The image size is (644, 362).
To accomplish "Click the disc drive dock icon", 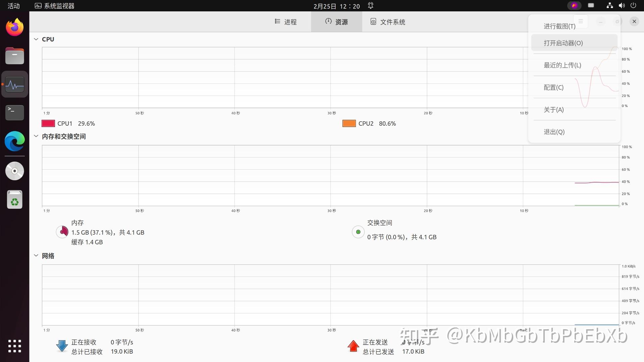I will (15, 171).
